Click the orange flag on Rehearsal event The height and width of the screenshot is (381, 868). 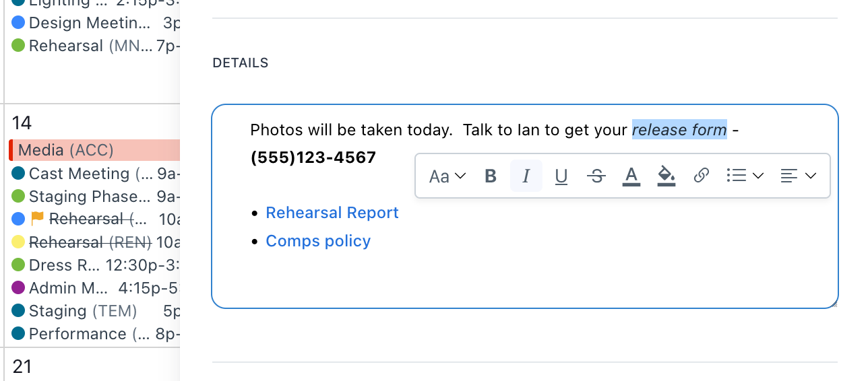[x=38, y=219]
